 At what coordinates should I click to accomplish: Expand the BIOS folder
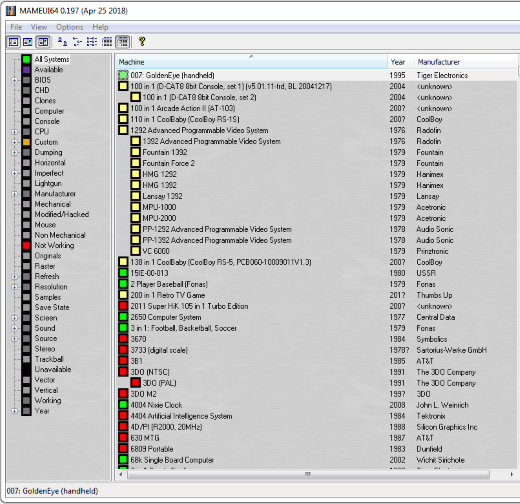(14, 80)
